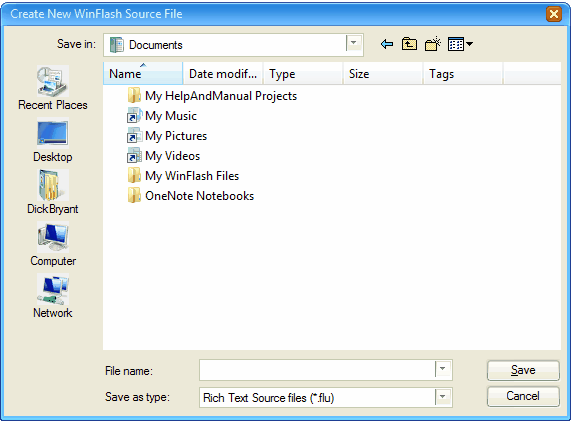Image resolution: width=571 pixels, height=421 pixels.
Task: Go to Desktop in the places bar
Action: [x=52, y=141]
